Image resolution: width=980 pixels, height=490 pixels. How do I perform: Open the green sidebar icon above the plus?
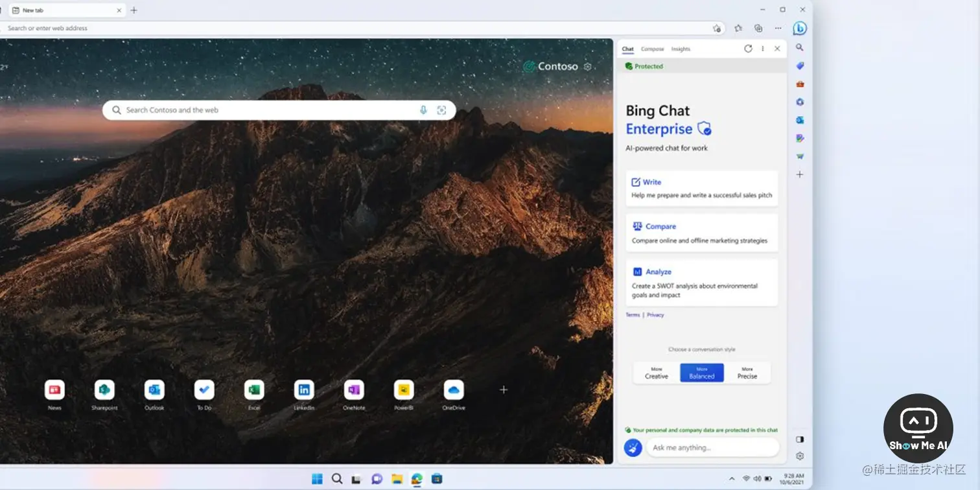click(x=800, y=156)
